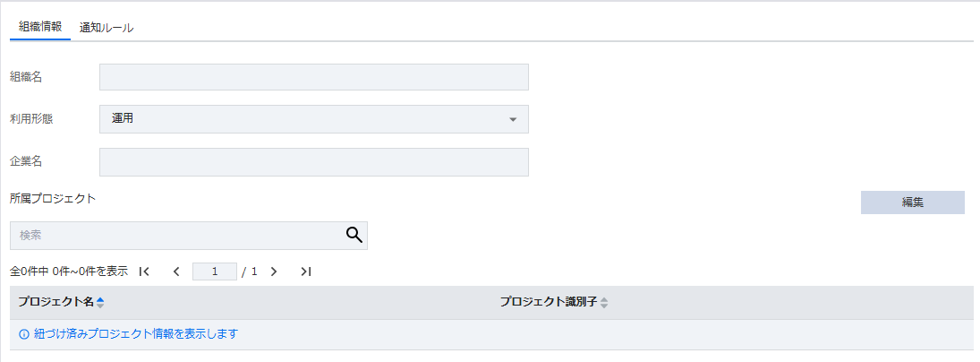The height and width of the screenshot is (362, 980).
Task: Open the 利用形態 dropdown showing 運用
Action: click(x=313, y=119)
